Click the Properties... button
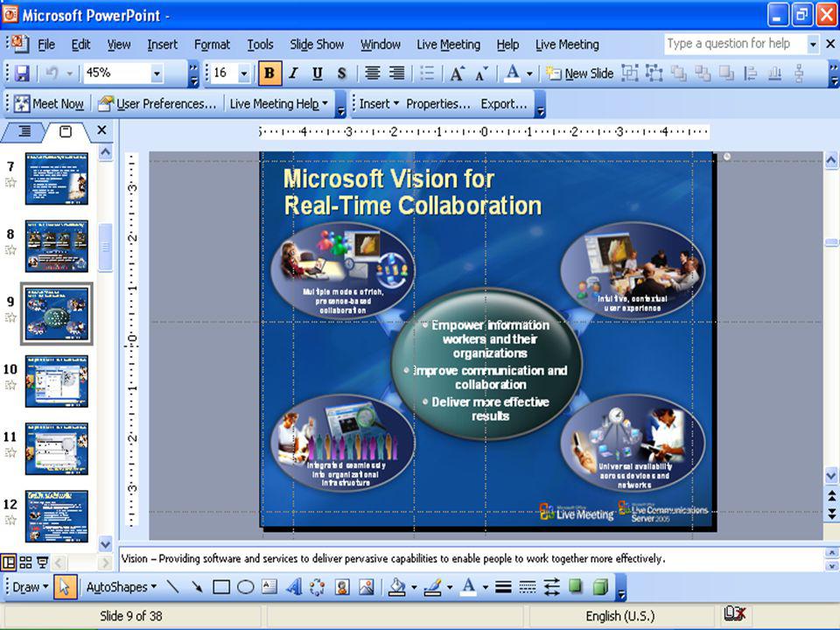 [438, 103]
